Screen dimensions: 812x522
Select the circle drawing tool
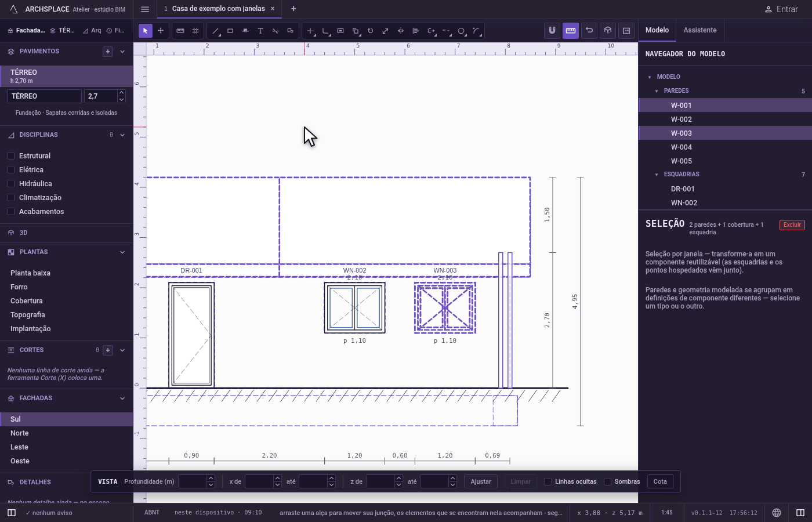(x=462, y=31)
